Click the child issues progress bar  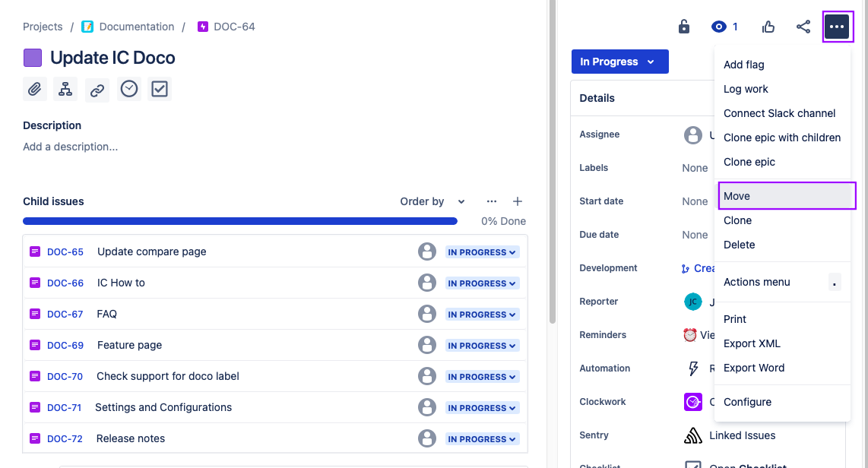pos(240,221)
